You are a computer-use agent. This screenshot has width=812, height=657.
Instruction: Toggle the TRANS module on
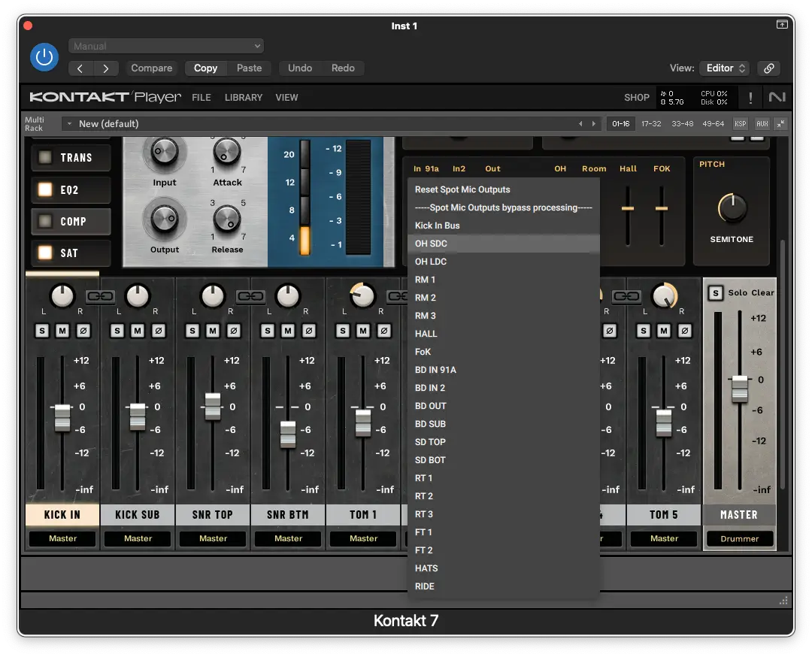point(71,157)
